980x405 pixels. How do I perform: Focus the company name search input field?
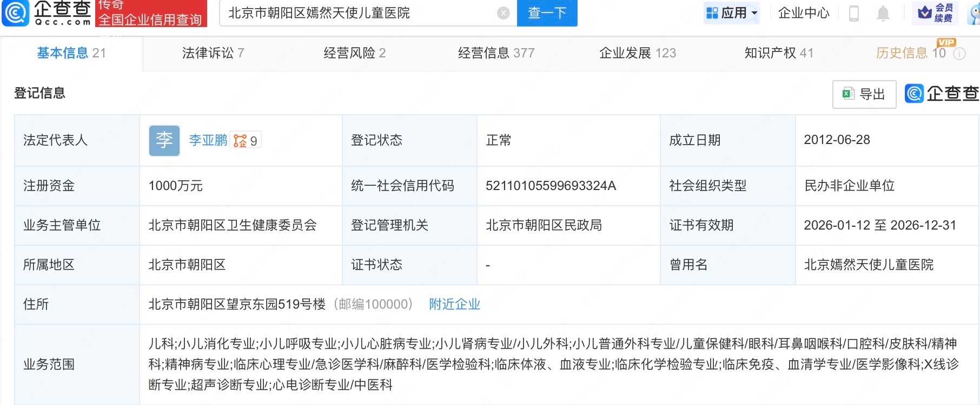(x=357, y=13)
